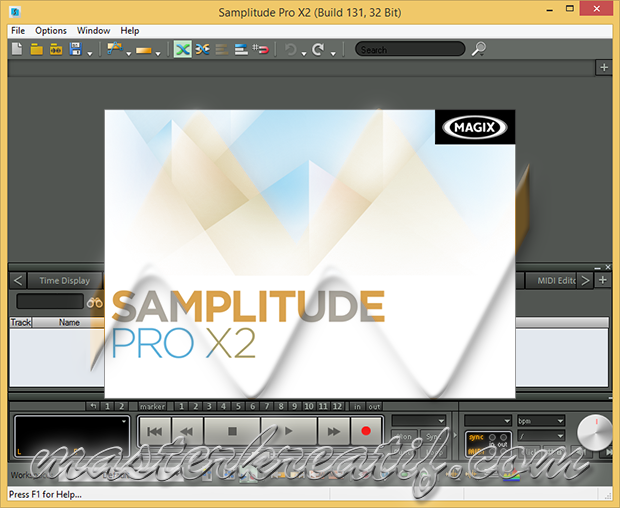This screenshot has height=508, width=620.
Task: Start playback with the play button
Action: (x=289, y=431)
